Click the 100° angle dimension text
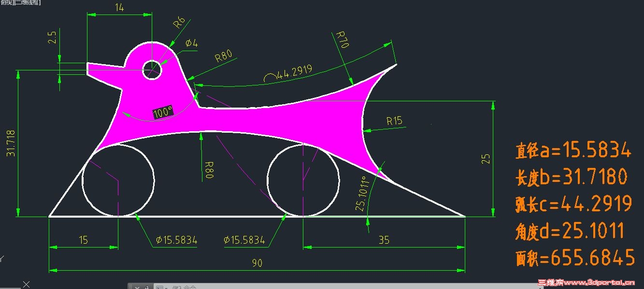Viewport: 644px width, 289px height. pos(163,112)
